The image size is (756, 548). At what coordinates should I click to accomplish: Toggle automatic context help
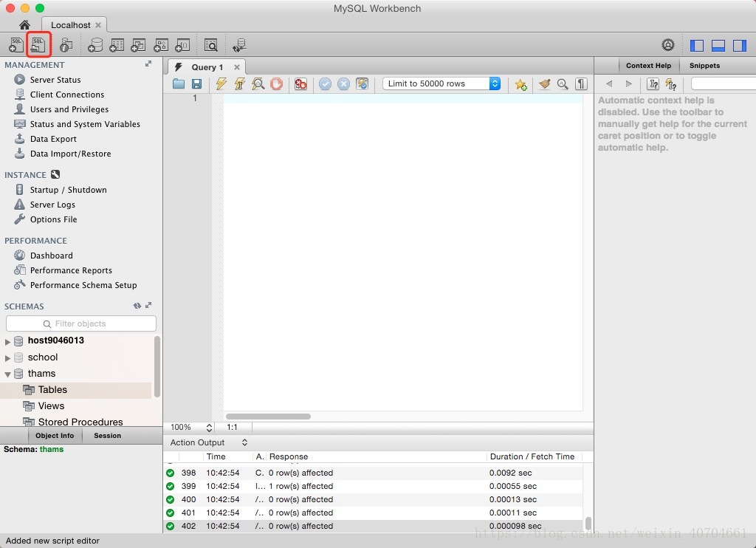point(671,84)
